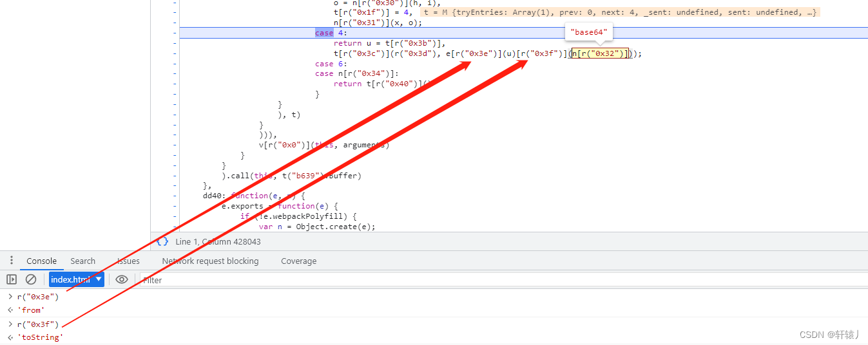
Task: Click the pretty print braces icon
Action: 162,241
